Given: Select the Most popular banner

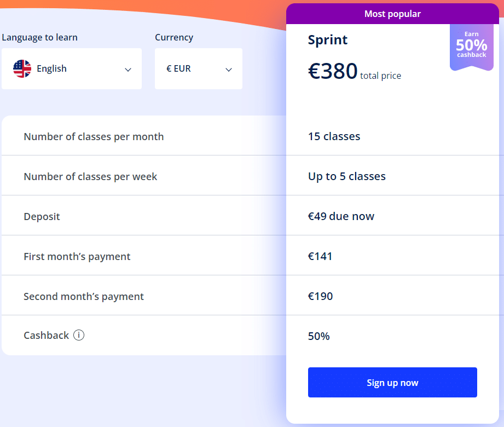Looking at the screenshot, I should pyautogui.click(x=392, y=14).
